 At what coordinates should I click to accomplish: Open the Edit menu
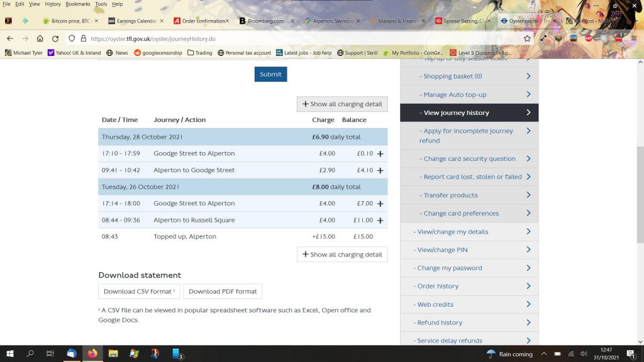coord(19,4)
